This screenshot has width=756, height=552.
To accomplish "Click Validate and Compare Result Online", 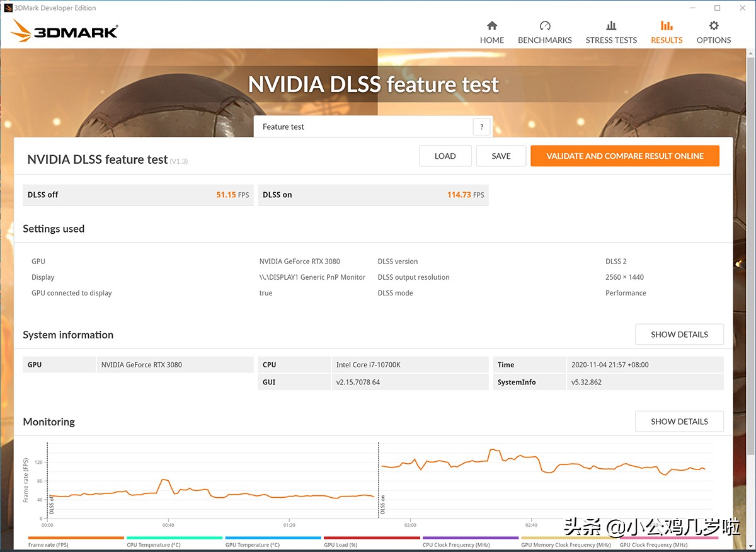I will (x=624, y=156).
